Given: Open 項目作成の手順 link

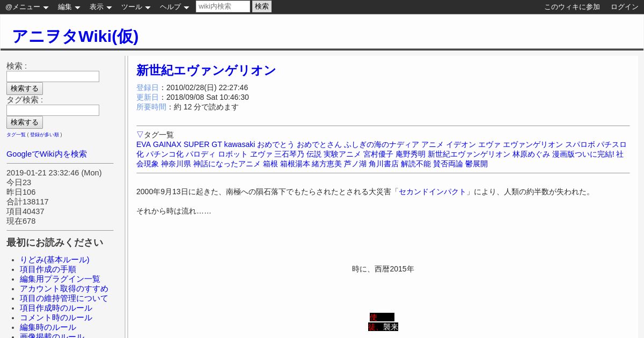Looking at the screenshot, I should point(48,269).
